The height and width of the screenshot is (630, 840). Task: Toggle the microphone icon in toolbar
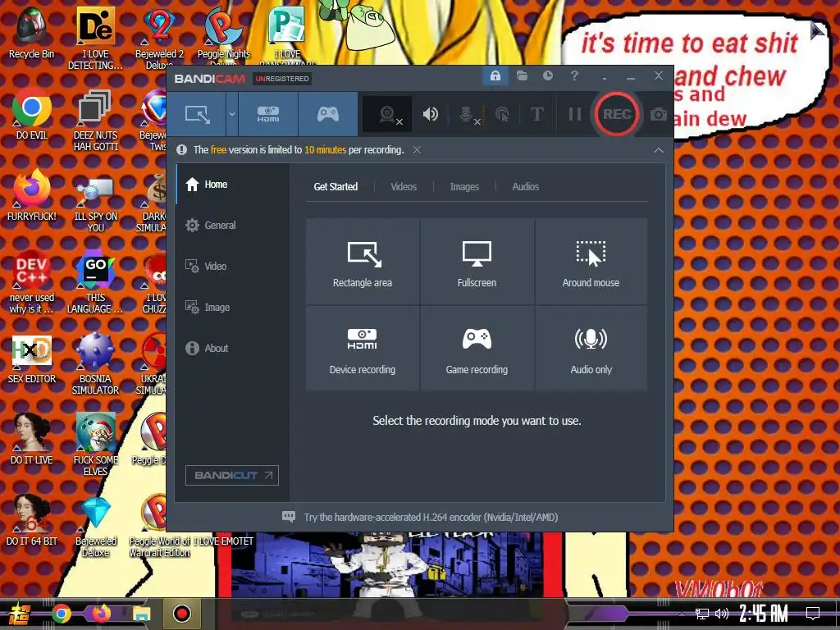pos(467,114)
